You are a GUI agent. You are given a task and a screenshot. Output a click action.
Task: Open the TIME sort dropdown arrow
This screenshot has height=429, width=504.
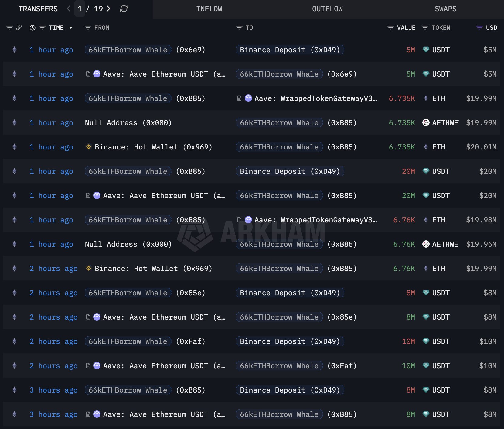pyautogui.click(x=71, y=27)
